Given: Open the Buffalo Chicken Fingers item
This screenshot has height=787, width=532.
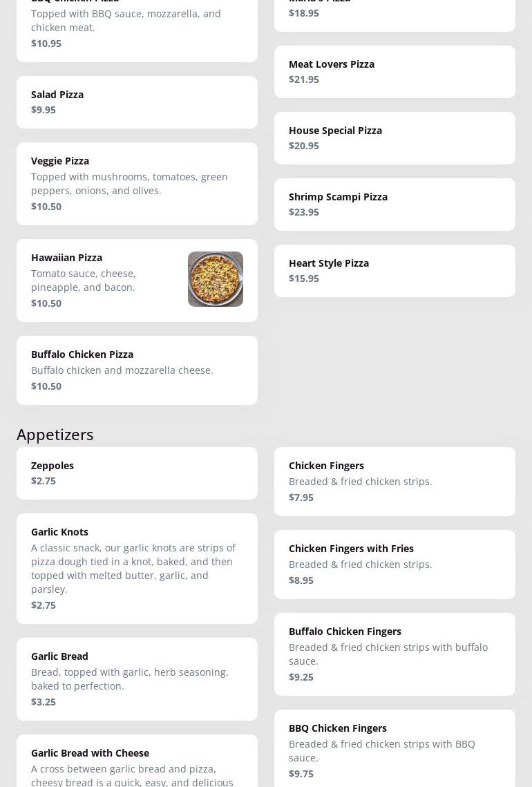Looking at the screenshot, I should point(395,654).
